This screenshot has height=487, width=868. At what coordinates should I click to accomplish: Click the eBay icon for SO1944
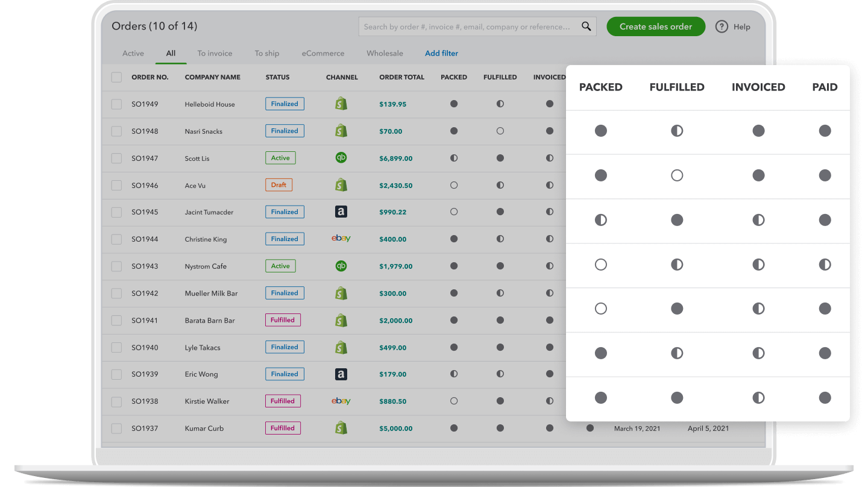click(341, 239)
